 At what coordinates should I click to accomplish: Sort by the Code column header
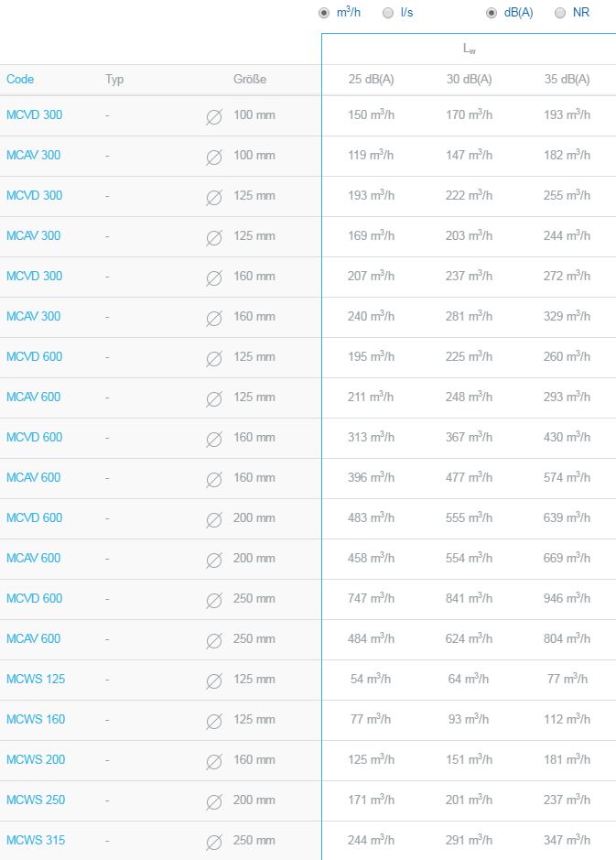(20, 79)
